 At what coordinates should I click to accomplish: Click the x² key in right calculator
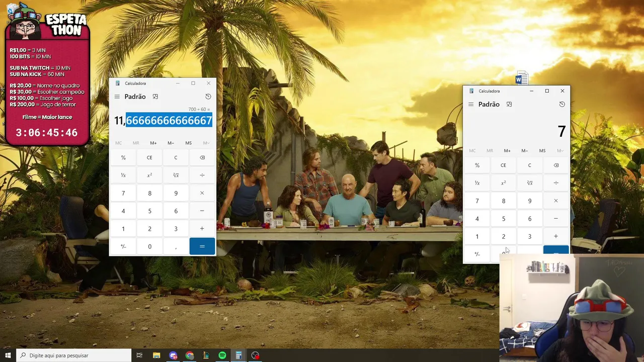pyautogui.click(x=503, y=183)
